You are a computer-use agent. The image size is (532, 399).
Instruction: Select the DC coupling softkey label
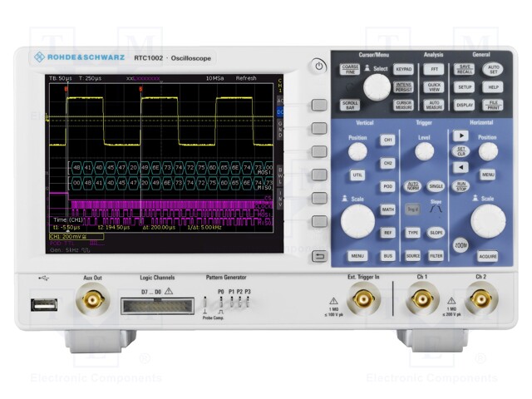coord(279,111)
